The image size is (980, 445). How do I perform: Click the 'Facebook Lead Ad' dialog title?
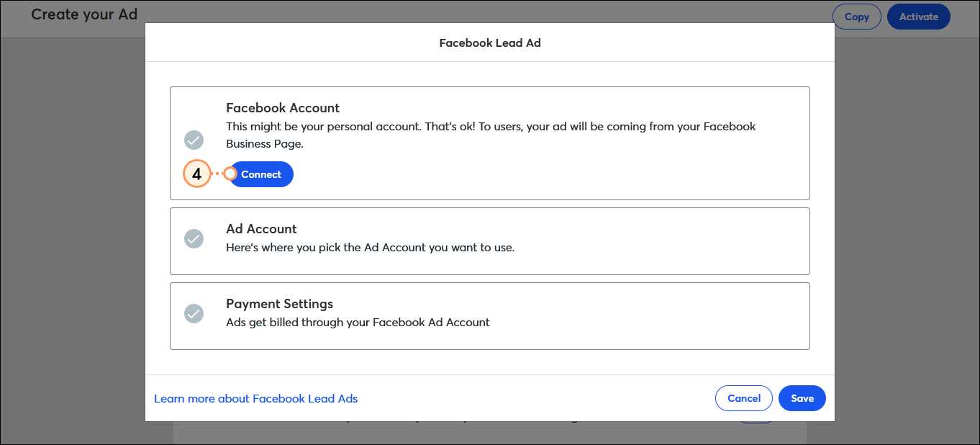click(490, 42)
